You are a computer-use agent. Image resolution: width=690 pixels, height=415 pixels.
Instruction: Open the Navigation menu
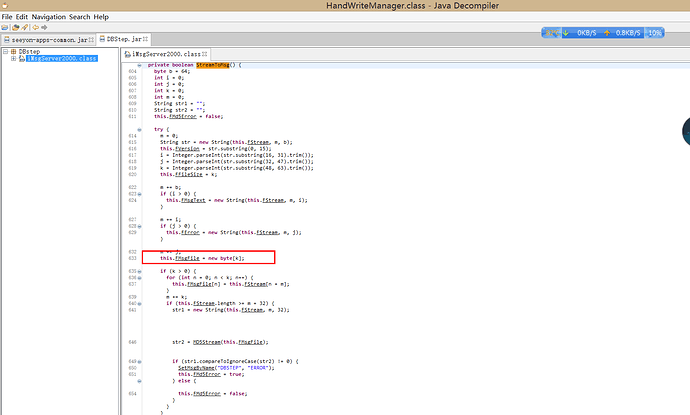click(x=48, y=17)
